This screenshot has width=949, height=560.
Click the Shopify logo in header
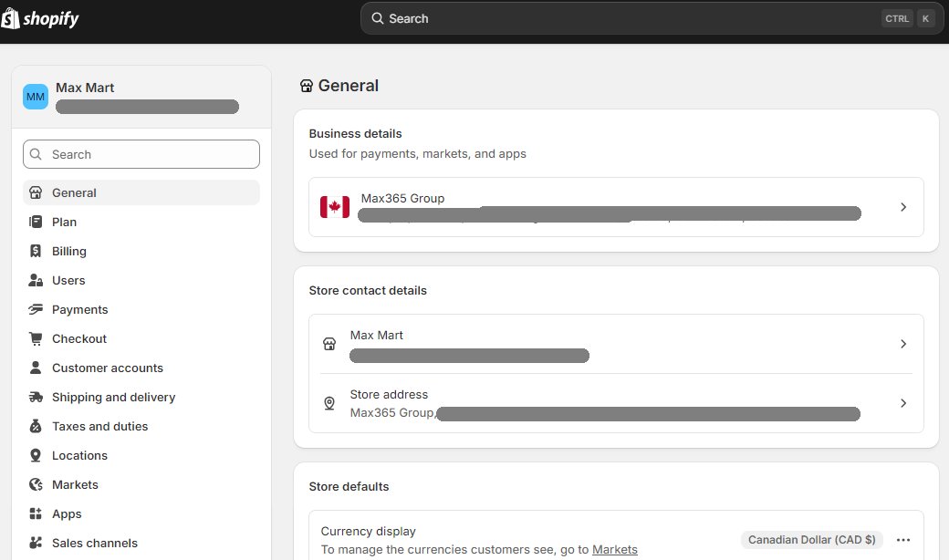(x=40, y=19)
